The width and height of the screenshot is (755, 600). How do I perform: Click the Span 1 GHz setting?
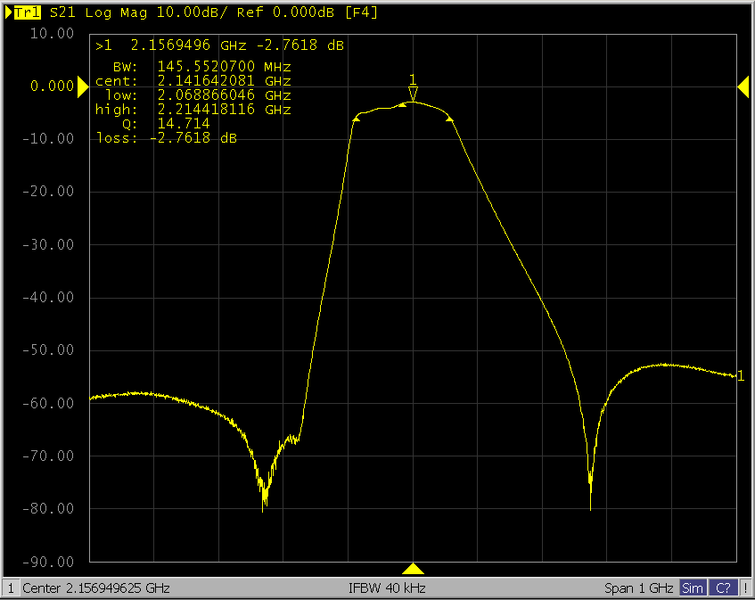639,588
